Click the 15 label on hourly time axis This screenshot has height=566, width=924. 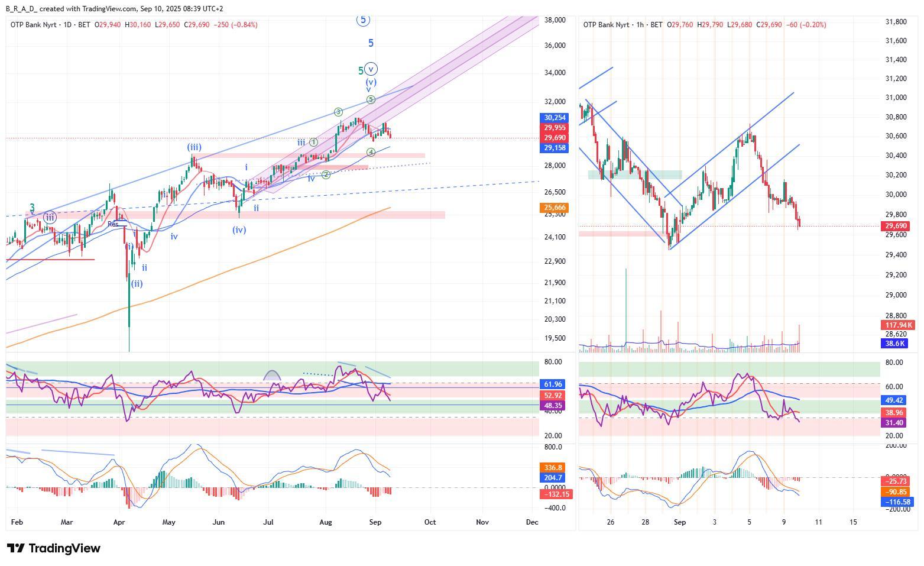pyautogui.click(x=853, y=522)
